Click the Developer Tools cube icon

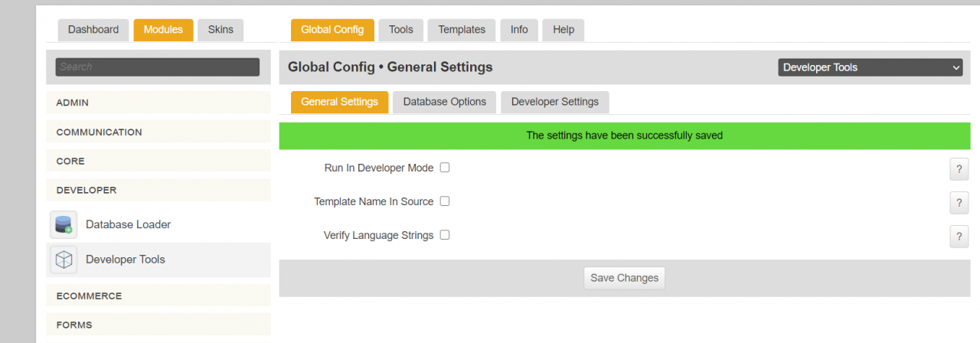(64, 260)
